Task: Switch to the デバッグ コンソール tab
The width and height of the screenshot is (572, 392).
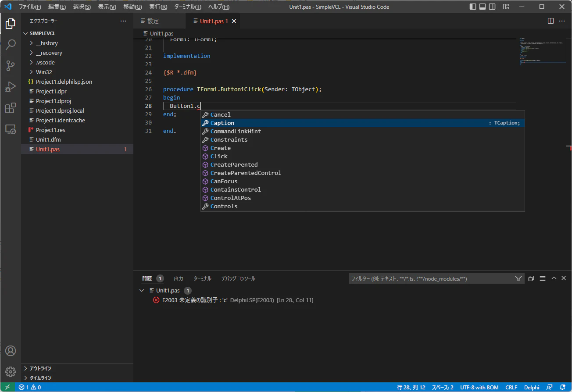Action: pos(238,278)
